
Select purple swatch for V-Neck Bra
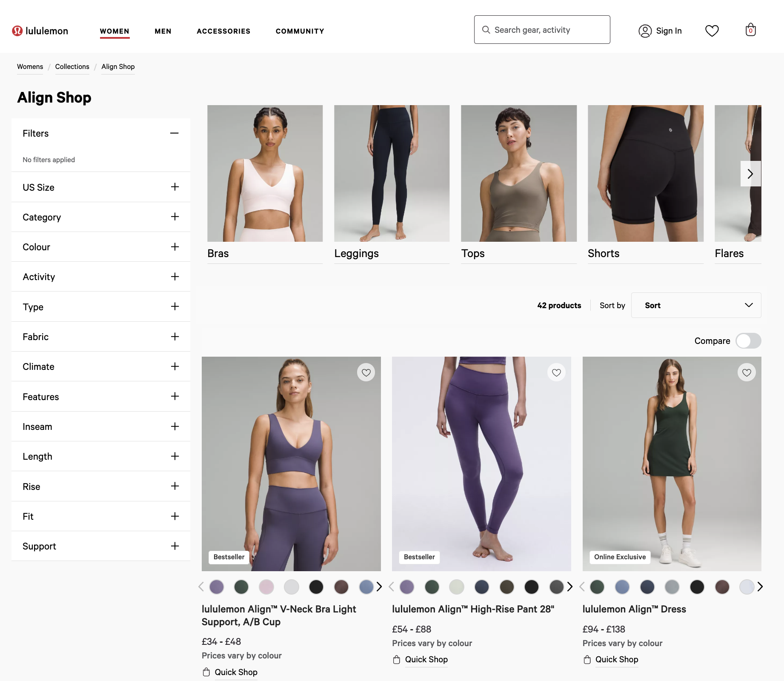217,587
